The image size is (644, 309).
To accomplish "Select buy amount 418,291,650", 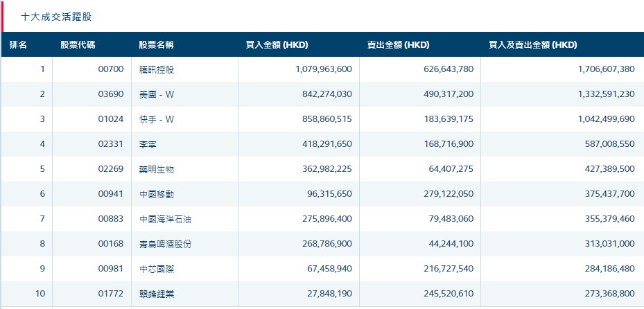I will (327, 144).
